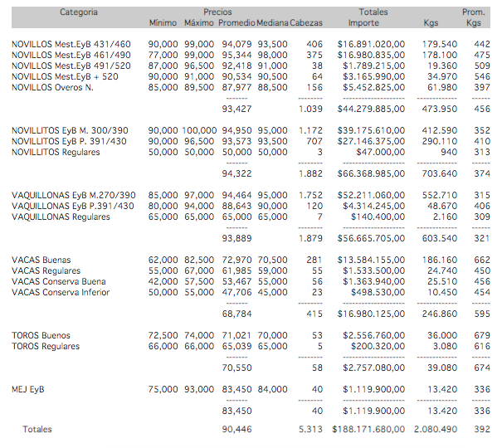Click the VACAS Conserva Inferior label
502x448 pixels.
point(61,292)
